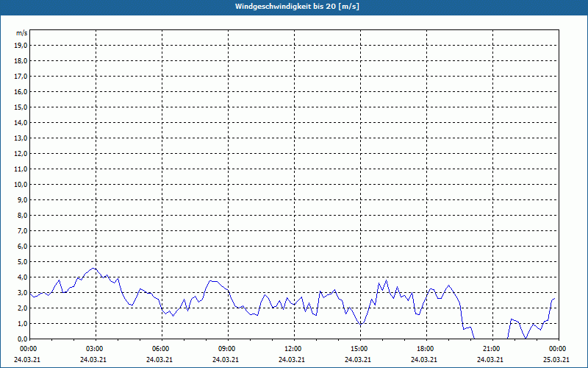Click the 24.03.21 date below 12:00
Viewport: 588px width, 368px height.
click(x=293, y=359)
